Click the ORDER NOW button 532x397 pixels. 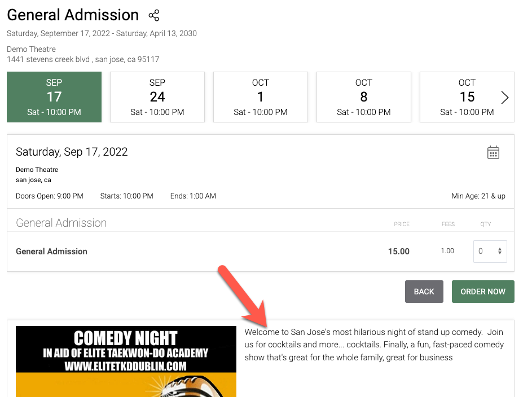tap(483, 292)
